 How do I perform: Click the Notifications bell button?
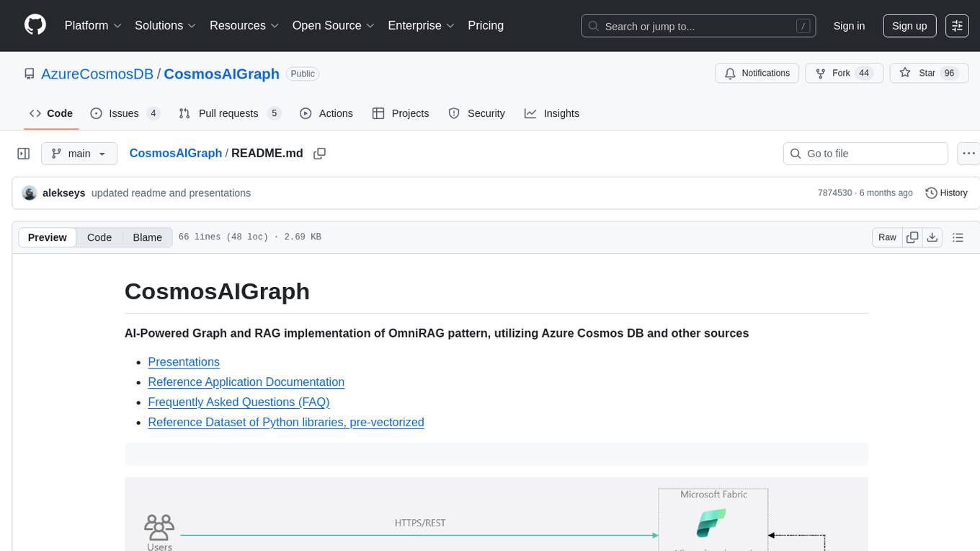757,74
